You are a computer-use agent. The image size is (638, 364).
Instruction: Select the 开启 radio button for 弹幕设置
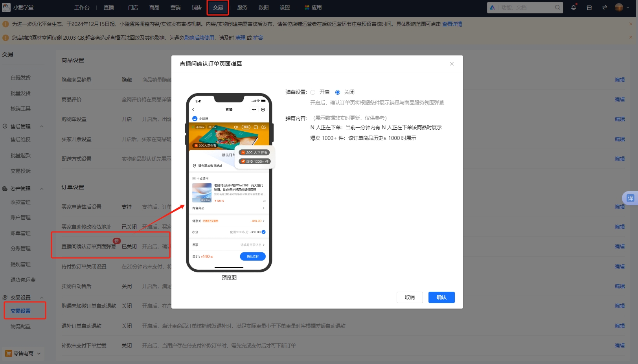[x=313, y=92]
